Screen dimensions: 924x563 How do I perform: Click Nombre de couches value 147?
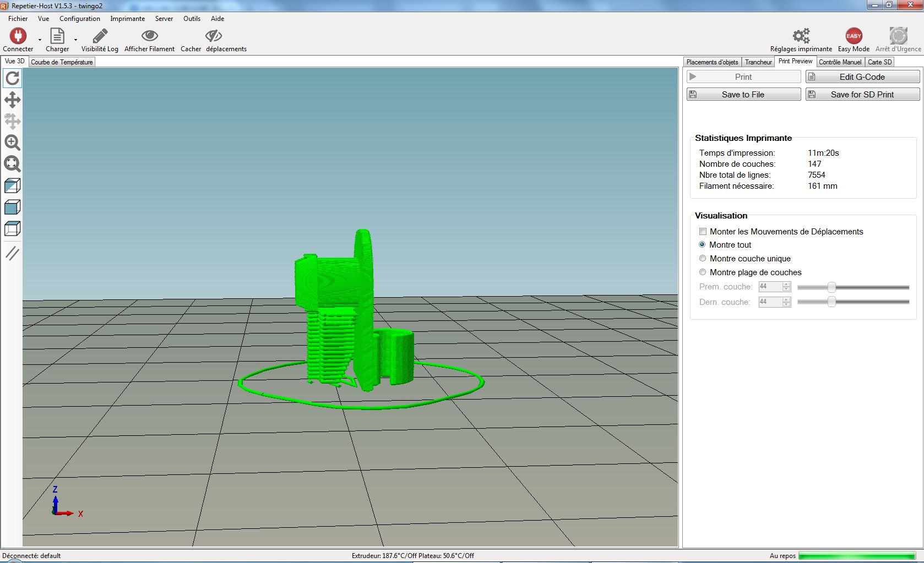point(814,164)
